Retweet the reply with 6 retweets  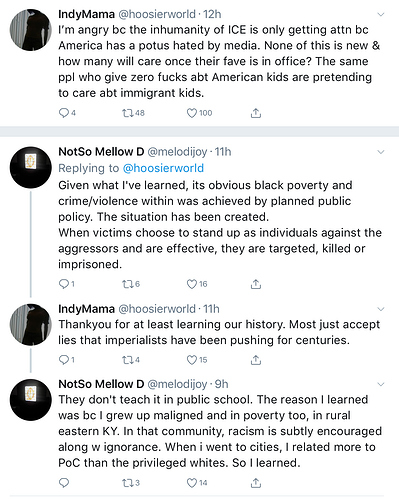[127, 284]
